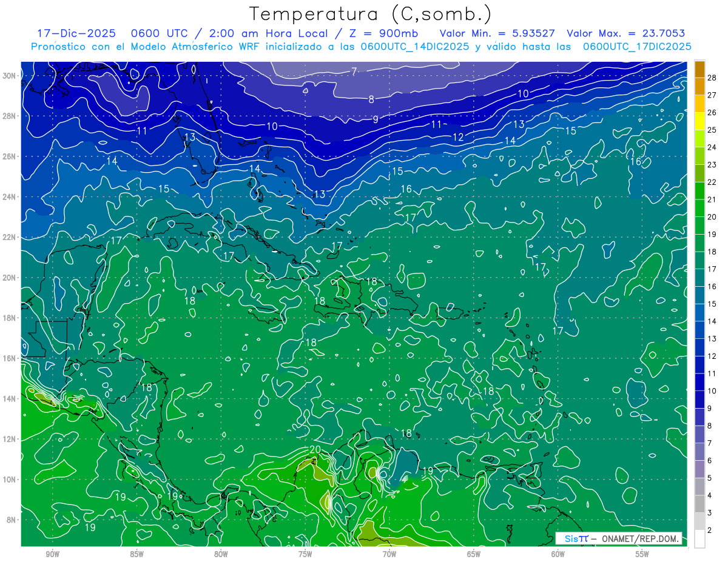The height and width of the screenshot is (562, 728).
Task: Click the 'Temperatura (C,somb.)' map title
Action: (371, 15)
